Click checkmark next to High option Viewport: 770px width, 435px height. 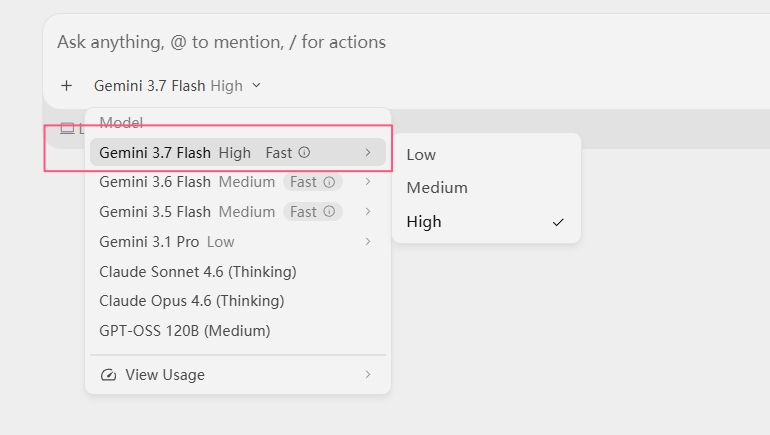(x=558, y=222)
